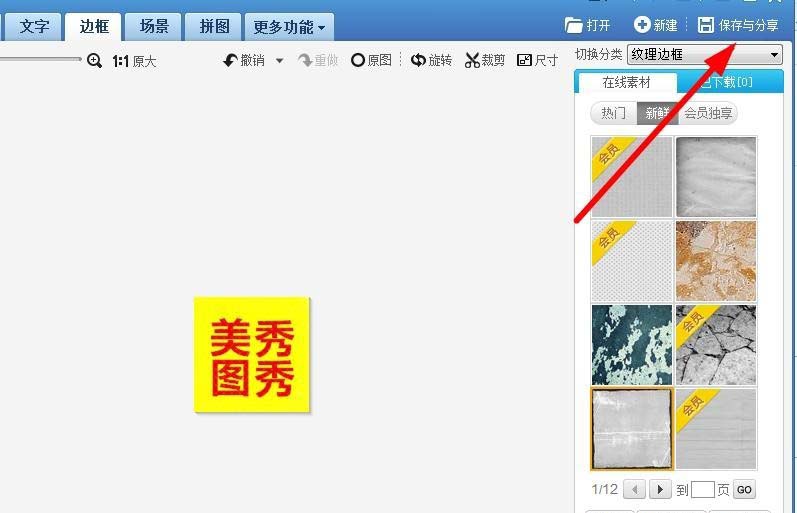The width and height of the screenshot is (797, 513).
Task: Open the 纹理边框 category dropdown
Action: [x=705, y=54]
